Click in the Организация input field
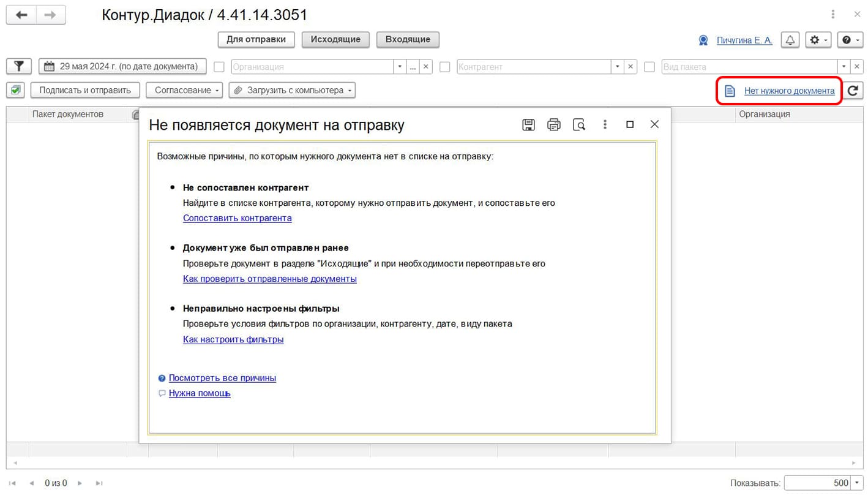Image resolution: width=868 pixels, height=498 pixels. tap(312, 67)
